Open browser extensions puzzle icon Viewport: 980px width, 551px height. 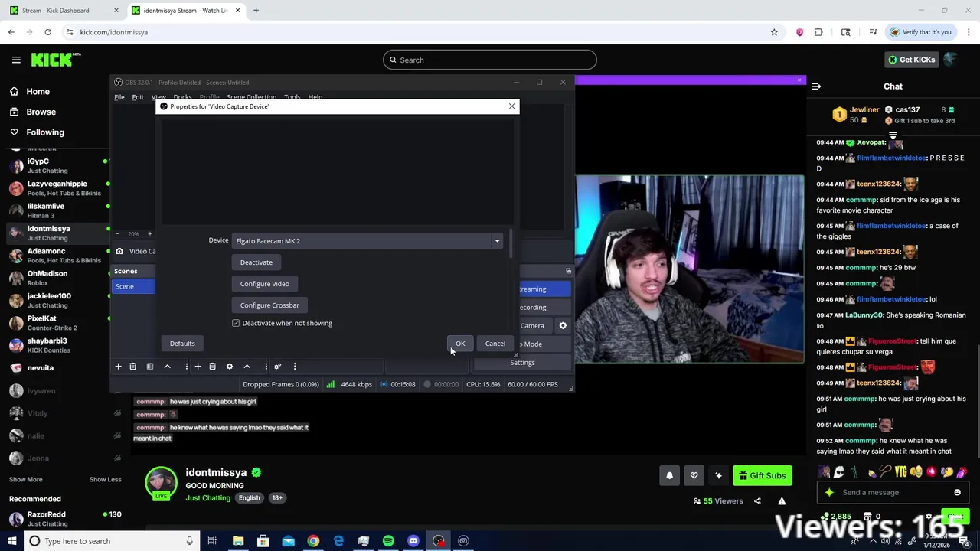[x=818, y=32]
